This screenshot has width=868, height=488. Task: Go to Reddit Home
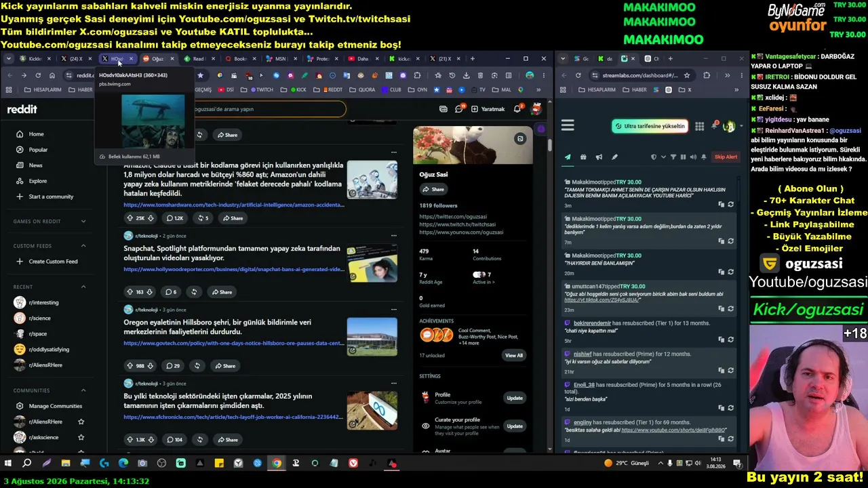click(x=36, y=134)
